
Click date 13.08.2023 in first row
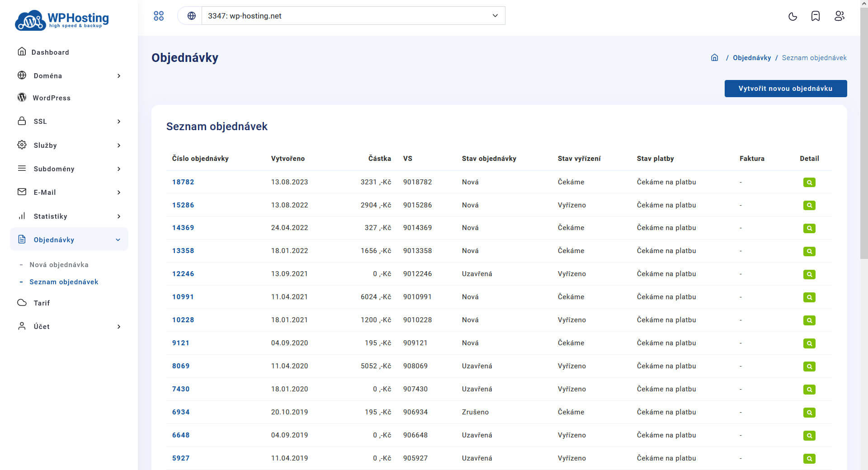tap(289, 182)
